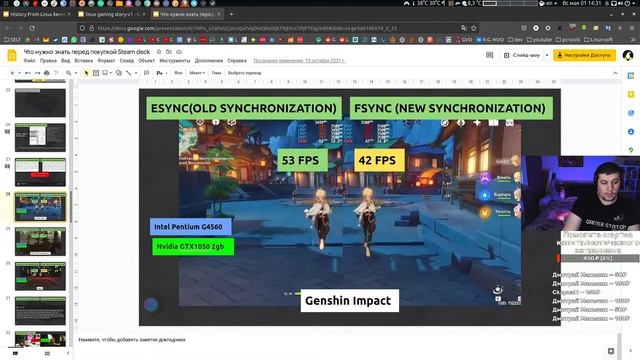Open the pc-tools bookmarks folder
This screenshot has width=640, height=360.
(567, 40)
